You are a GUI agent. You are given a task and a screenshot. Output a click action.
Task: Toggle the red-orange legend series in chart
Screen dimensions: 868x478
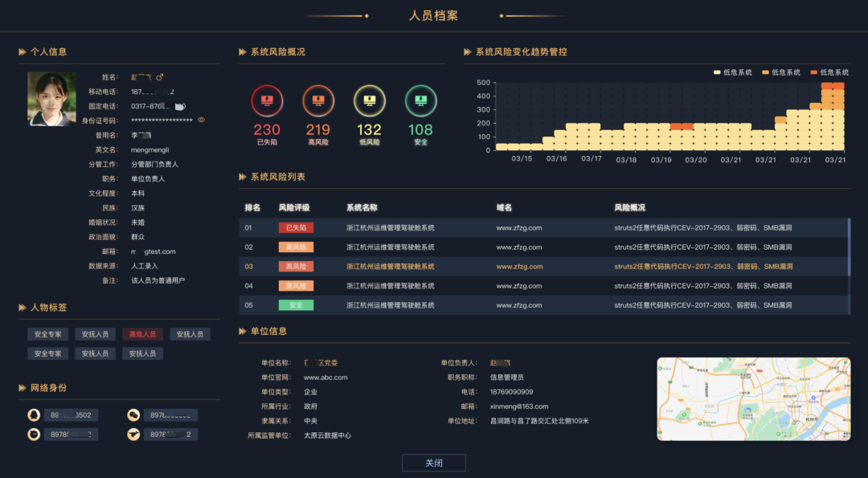[x=814, y=72]
